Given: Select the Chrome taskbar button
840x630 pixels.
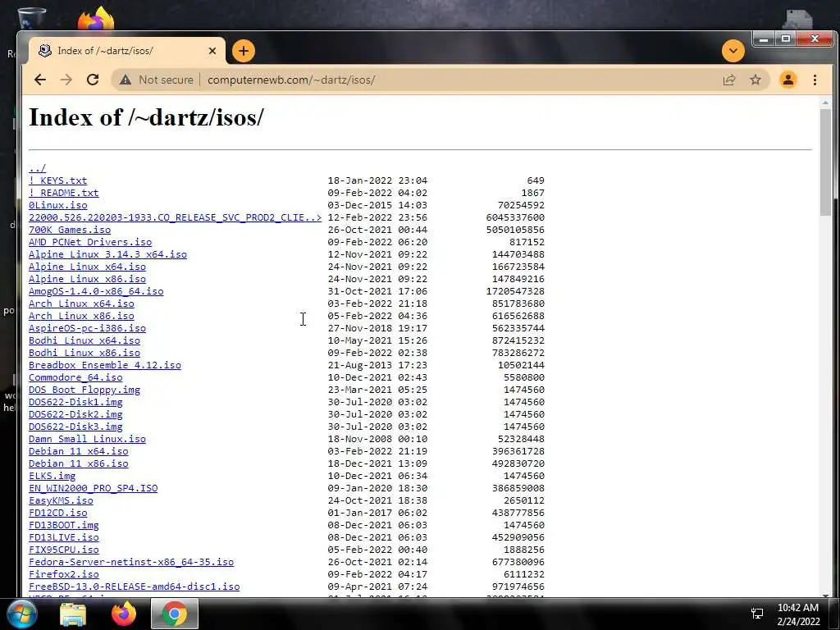Looking at the screenshot, I should click(175, 614).
